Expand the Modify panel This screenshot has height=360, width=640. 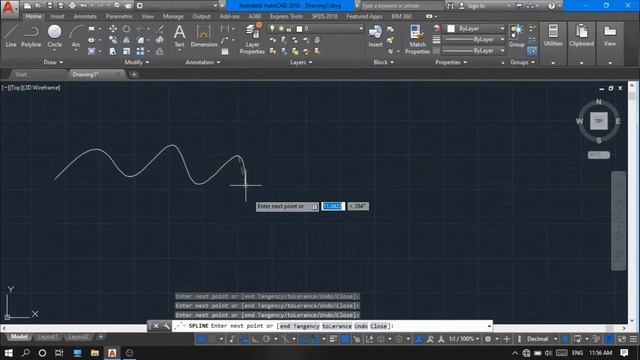click(137, 62)
